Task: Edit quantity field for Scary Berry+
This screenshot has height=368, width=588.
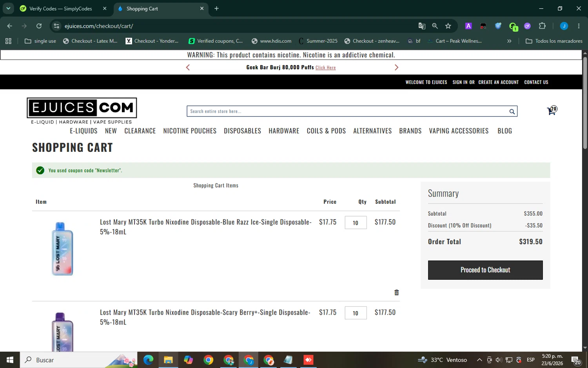Action: (356, 313)
